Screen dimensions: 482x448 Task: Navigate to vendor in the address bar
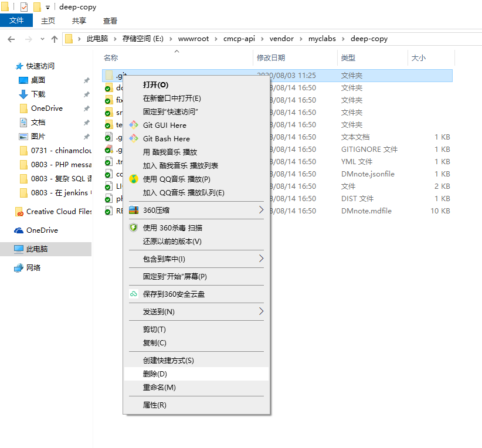pos(281,39)
